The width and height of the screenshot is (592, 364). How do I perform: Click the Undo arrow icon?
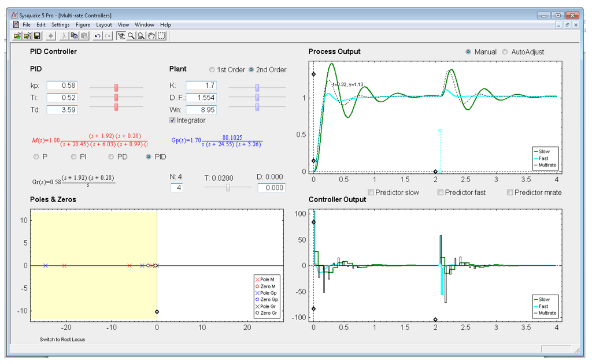tap(97, 36)
